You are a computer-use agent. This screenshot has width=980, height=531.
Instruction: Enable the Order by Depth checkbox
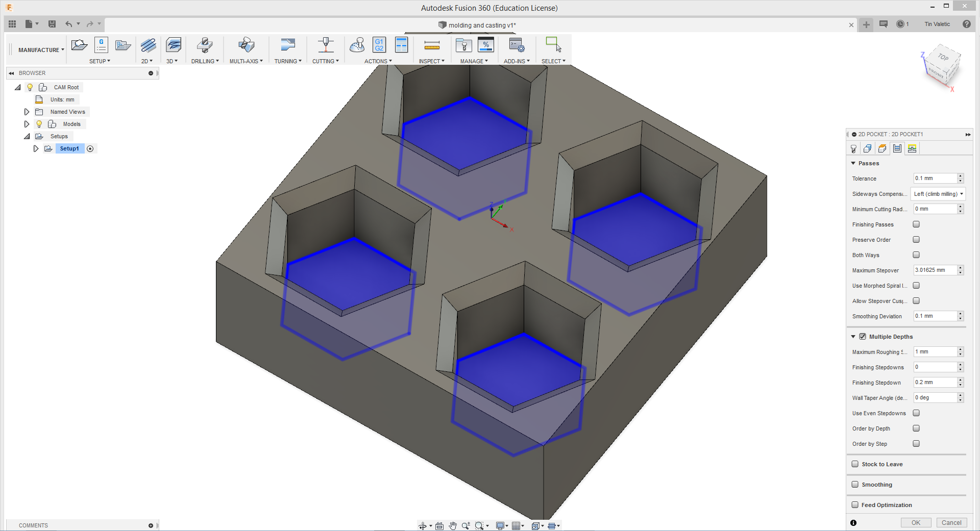916,428
